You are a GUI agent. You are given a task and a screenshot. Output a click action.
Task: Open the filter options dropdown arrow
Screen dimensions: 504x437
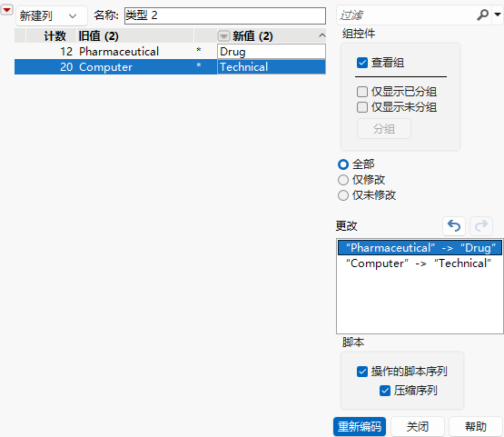click(498, 15)
